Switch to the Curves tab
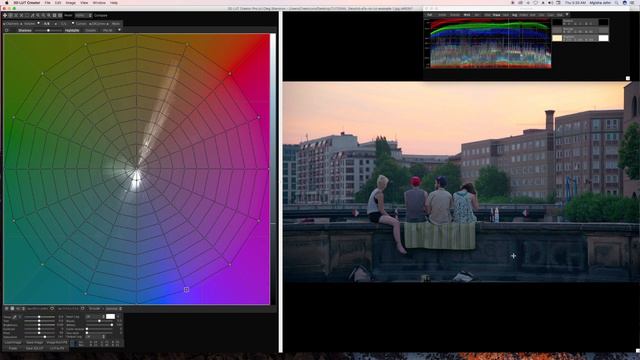 (81, 24)
